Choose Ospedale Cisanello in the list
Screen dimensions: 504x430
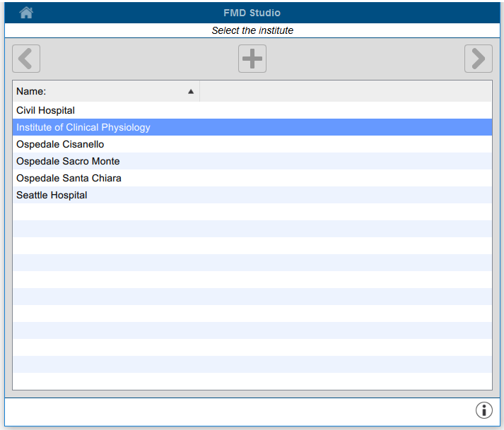point(60,144)
